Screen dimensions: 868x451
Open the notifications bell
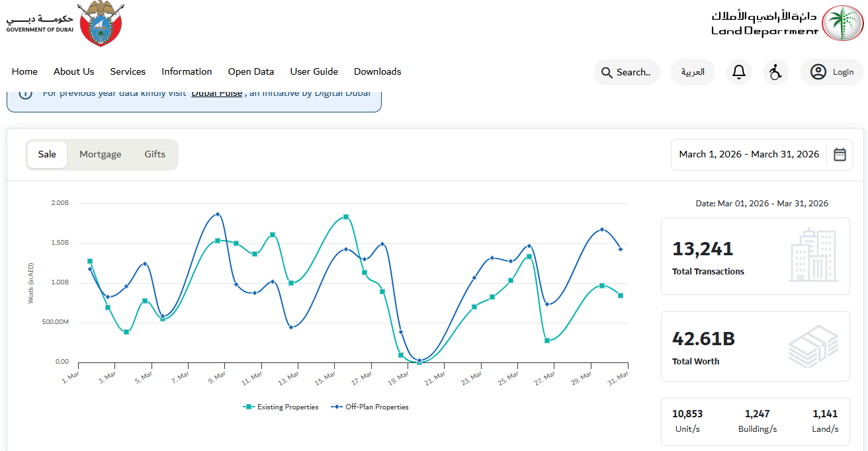pyautogui.click(x=739, y=72)
